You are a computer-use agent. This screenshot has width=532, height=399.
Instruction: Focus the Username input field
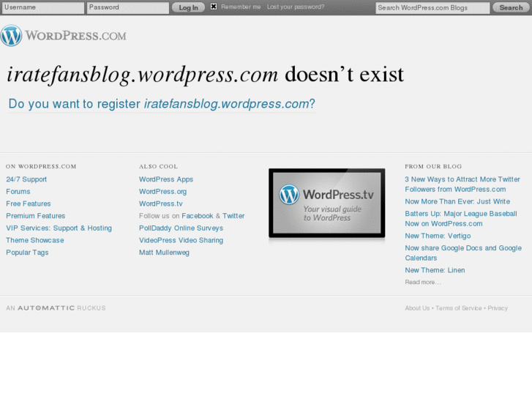tap(43, 8)
